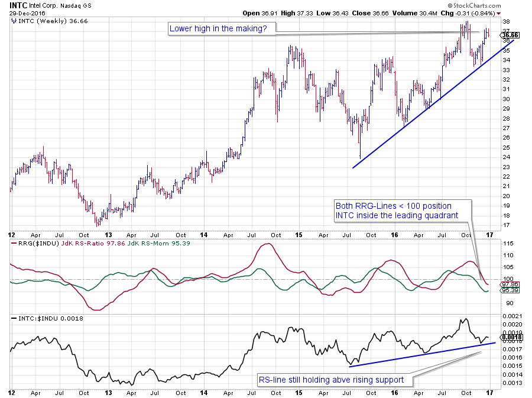Click the 'INTC (Weekly) 36.66' legend

53,21
